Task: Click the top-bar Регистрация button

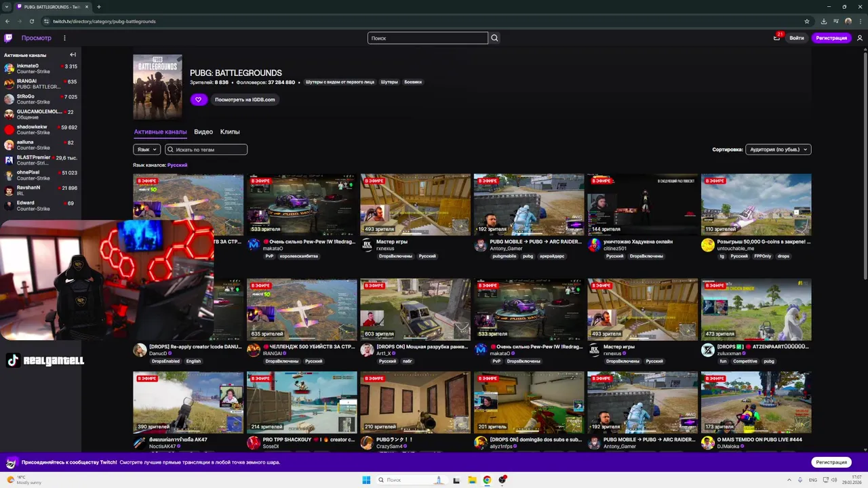Action: pyautogui.click(x=831, y=38)
